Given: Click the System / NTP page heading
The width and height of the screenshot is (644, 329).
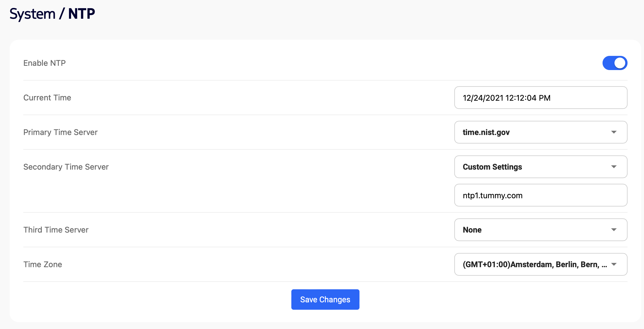Looking at the screenshot, I should click(52, 14).
